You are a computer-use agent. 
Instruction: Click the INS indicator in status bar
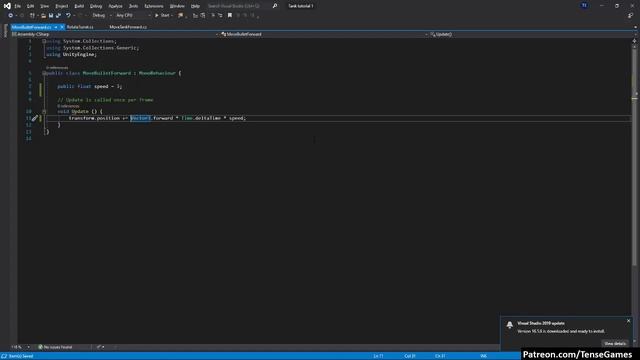tap(483, 356)
